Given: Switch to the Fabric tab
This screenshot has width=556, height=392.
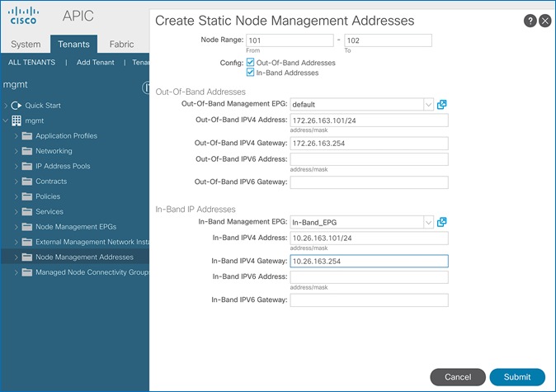Looking at the screenshot, I should pyautogui.click(x=121, y=45).
